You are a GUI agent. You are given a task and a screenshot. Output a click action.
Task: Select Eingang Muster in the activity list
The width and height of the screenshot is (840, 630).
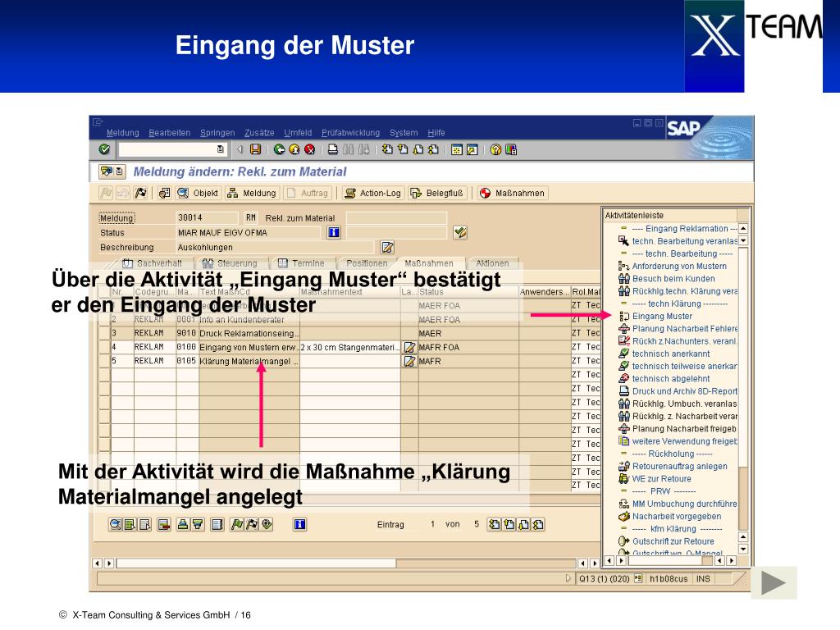click(662, 316)
